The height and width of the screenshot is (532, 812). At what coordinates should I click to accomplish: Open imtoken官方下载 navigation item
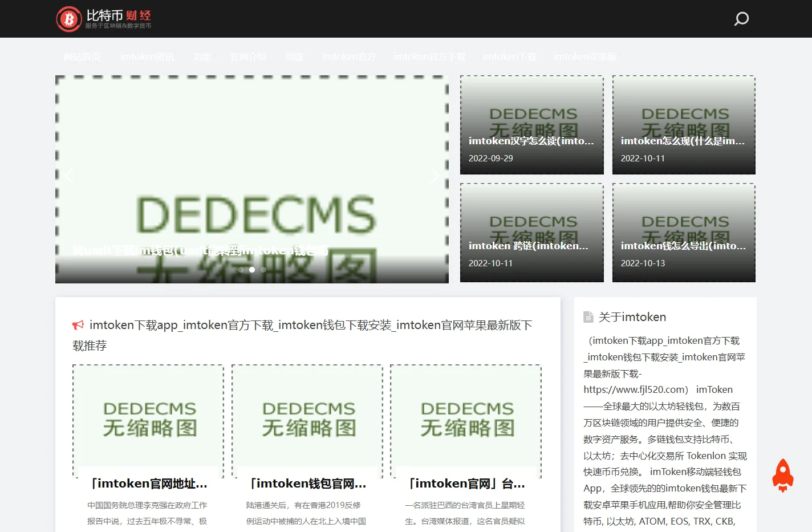click(429, 57)
